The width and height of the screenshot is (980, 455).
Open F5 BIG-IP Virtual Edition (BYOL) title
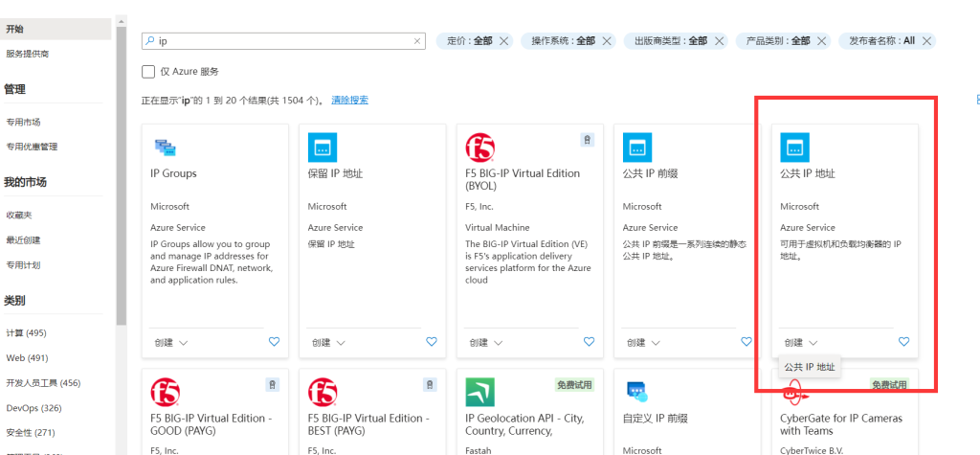tap(523, 180)
